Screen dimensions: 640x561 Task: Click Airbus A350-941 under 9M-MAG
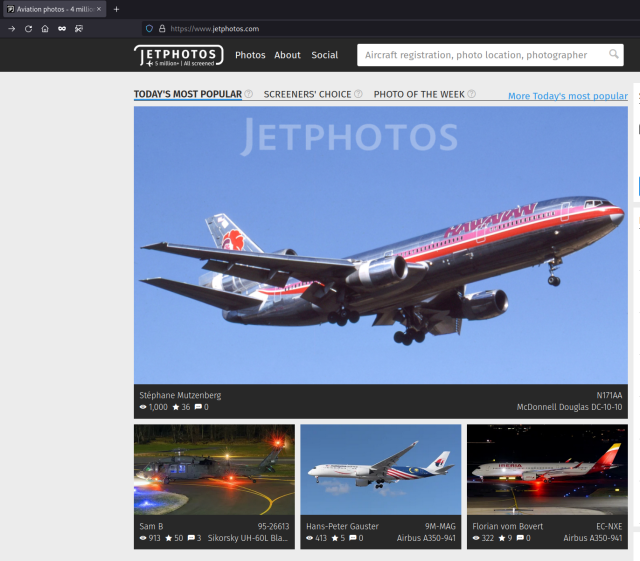[x=426, y=538]
